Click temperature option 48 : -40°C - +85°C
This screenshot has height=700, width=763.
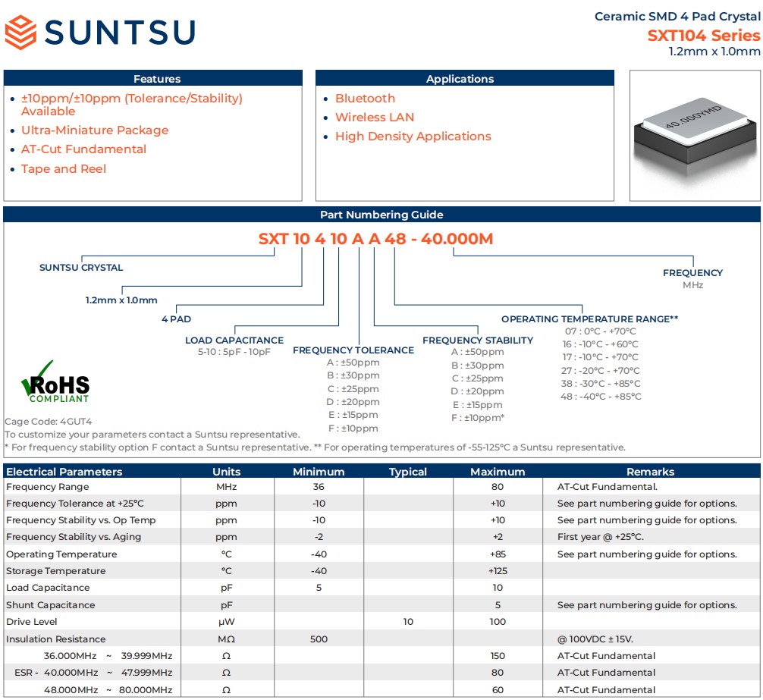tap(601, 397)
